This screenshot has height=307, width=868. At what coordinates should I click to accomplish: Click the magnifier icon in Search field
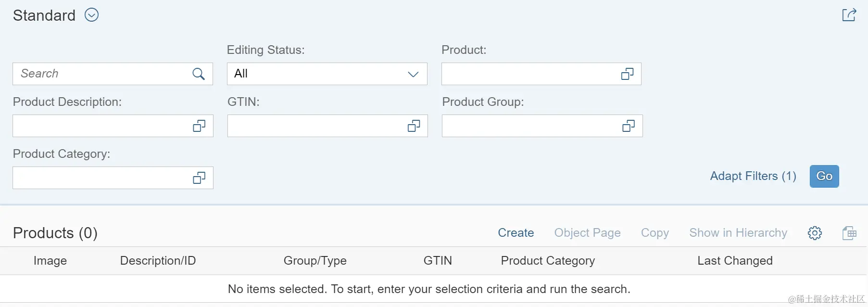point(198,74)
